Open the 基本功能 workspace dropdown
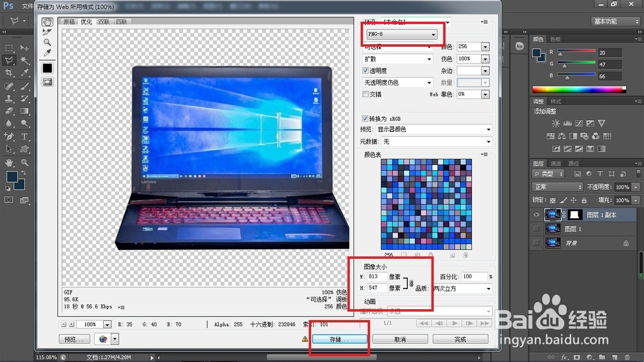644x362 pixels. click(615, 21)
